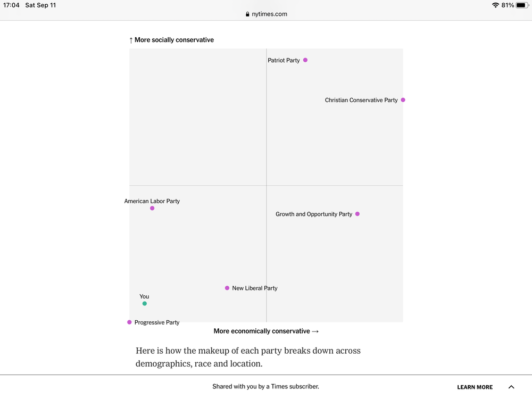Tap the Wi-Fi status icon
This screenshot has height=399, width=532.
coord(495,5)
